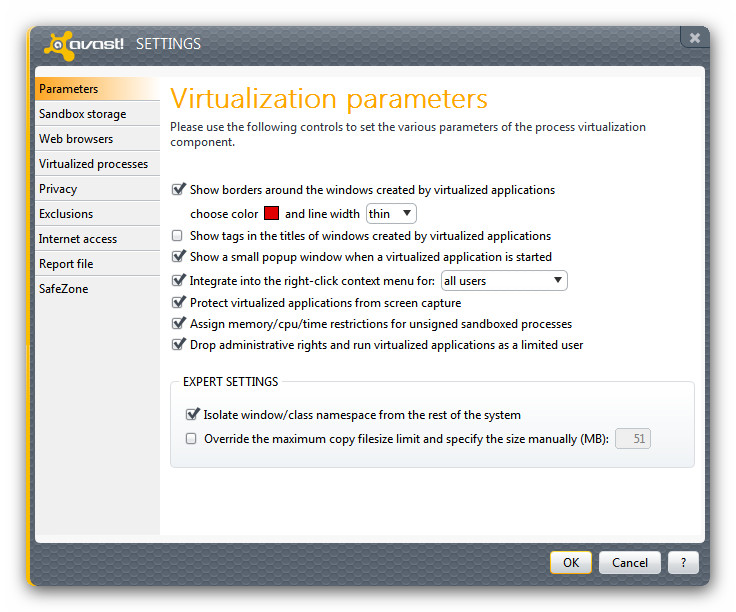Toggle show borders around virtualized windows
The width and height of the screenshot is (736, 612).
click(179, 189)
